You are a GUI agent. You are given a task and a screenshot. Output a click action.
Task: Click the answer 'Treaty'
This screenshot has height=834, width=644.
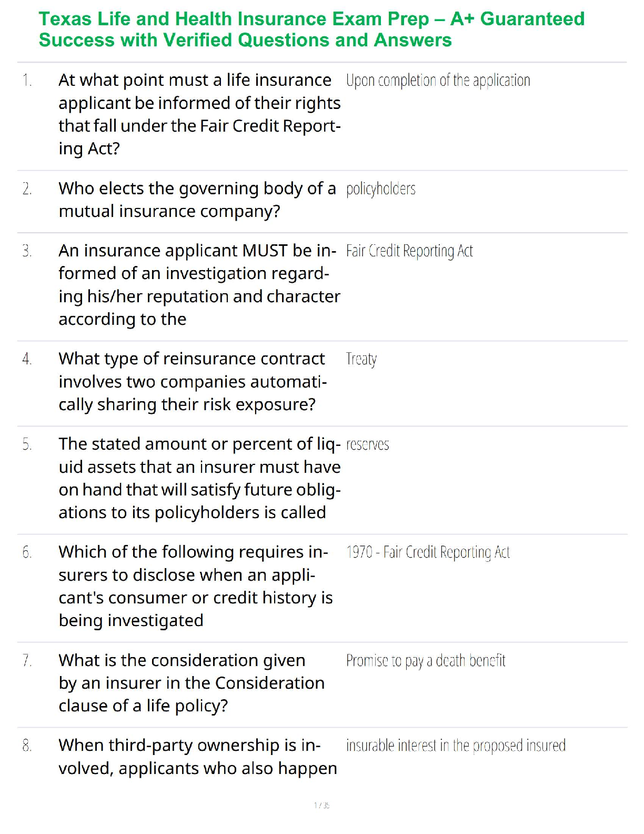[361, 359]
